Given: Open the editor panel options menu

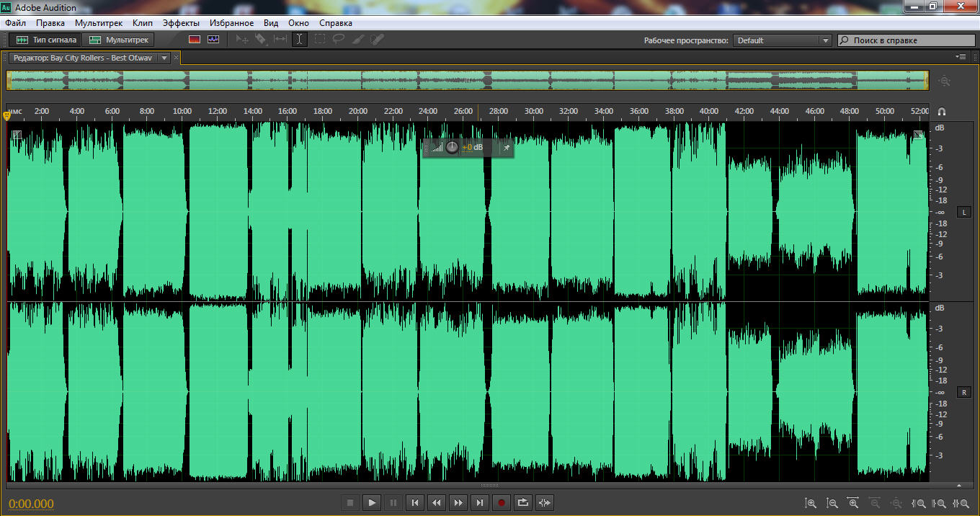Looking at the screenshot, I should (x=961, y=56).
